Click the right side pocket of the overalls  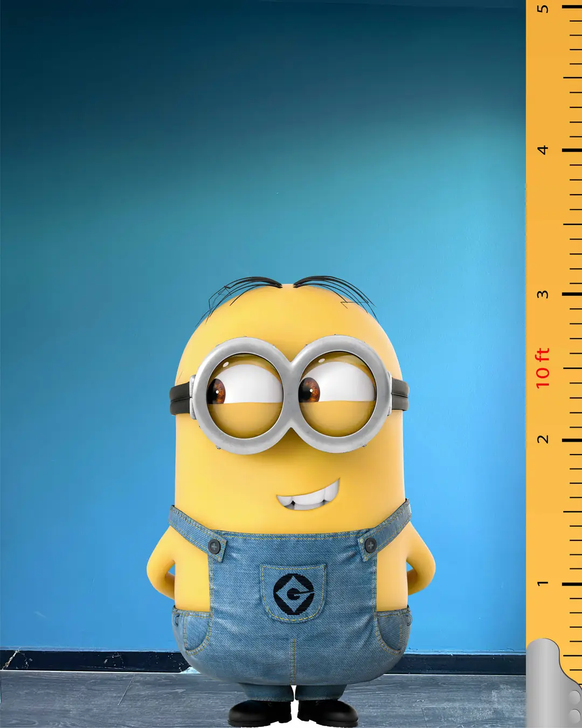(x=392, y=631)
